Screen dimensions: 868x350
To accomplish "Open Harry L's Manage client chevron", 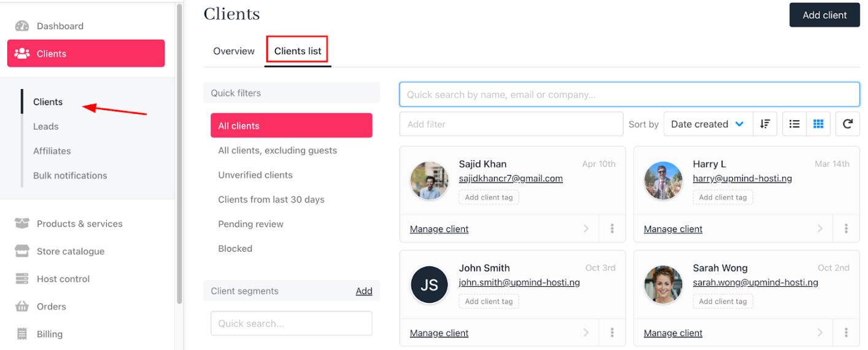I will click(820, 228).
